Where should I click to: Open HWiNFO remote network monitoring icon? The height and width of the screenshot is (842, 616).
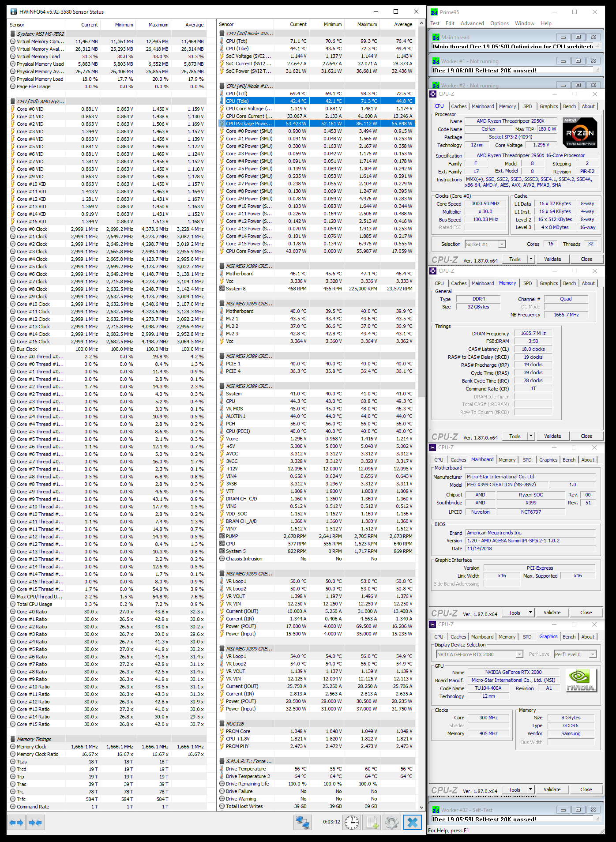[x=303, y=822]
